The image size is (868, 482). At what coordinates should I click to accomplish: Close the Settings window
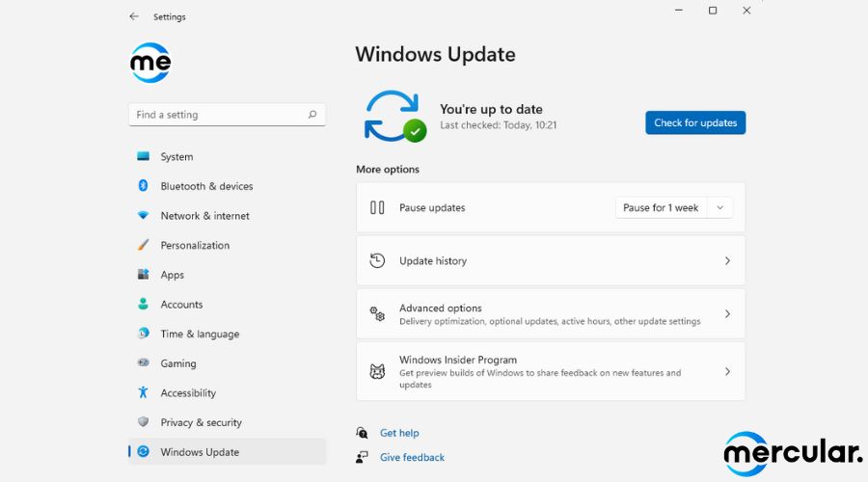(746, 10)
